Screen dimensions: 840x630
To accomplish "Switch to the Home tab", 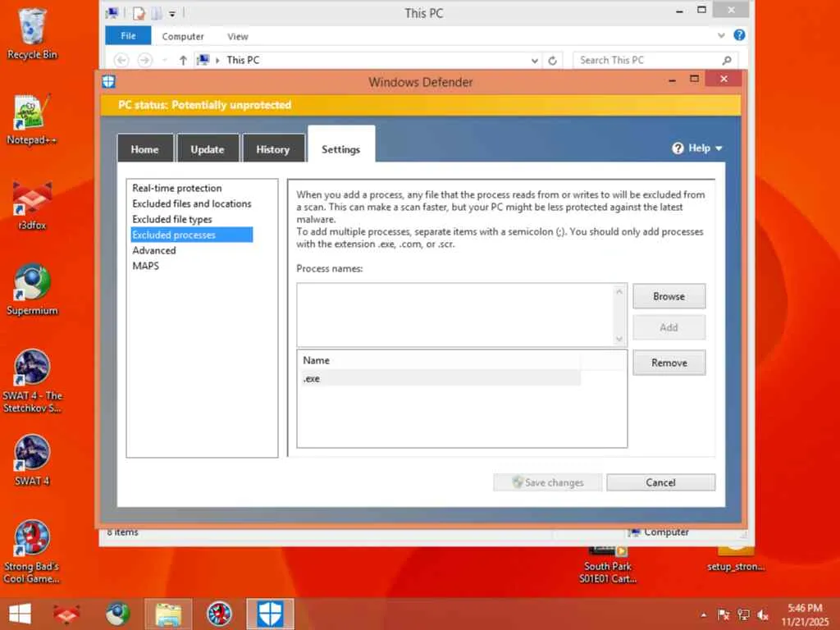I will click(x=144, y=149).
